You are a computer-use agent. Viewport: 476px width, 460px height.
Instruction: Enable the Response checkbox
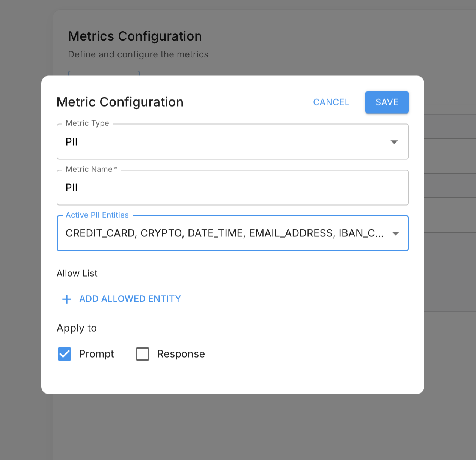click(x=143, y=354)
